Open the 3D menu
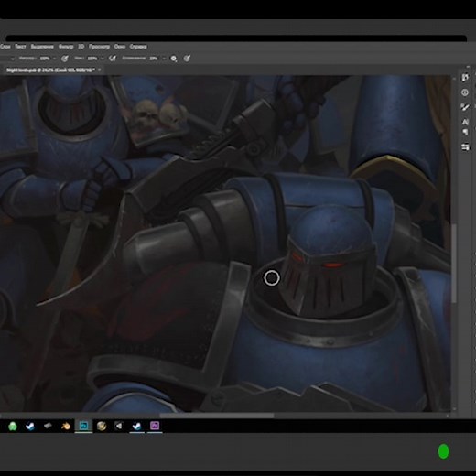 pos(81,47)
